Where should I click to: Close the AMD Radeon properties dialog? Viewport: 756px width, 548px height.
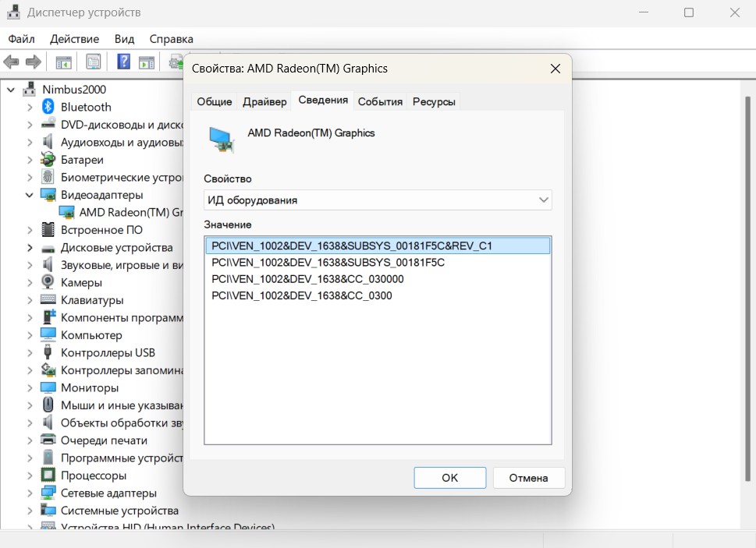[x=555, y=69]
